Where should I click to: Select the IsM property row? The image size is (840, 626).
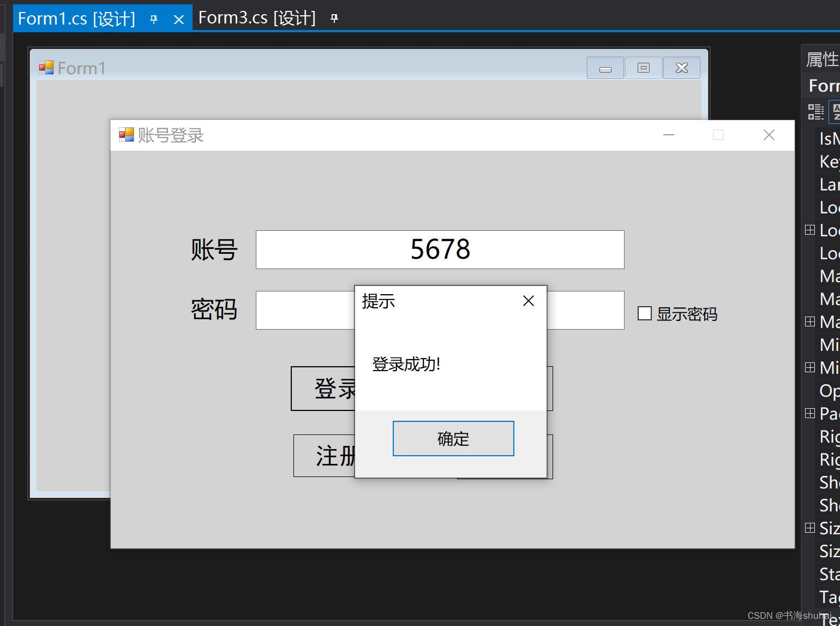pos(828,139)
